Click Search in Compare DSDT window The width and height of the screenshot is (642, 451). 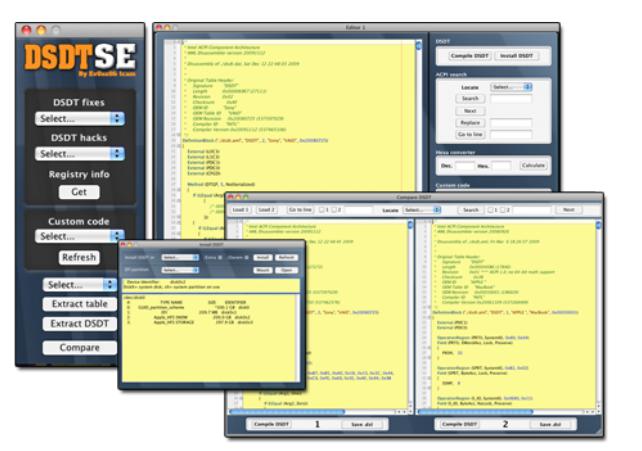(x=470, y=210)
